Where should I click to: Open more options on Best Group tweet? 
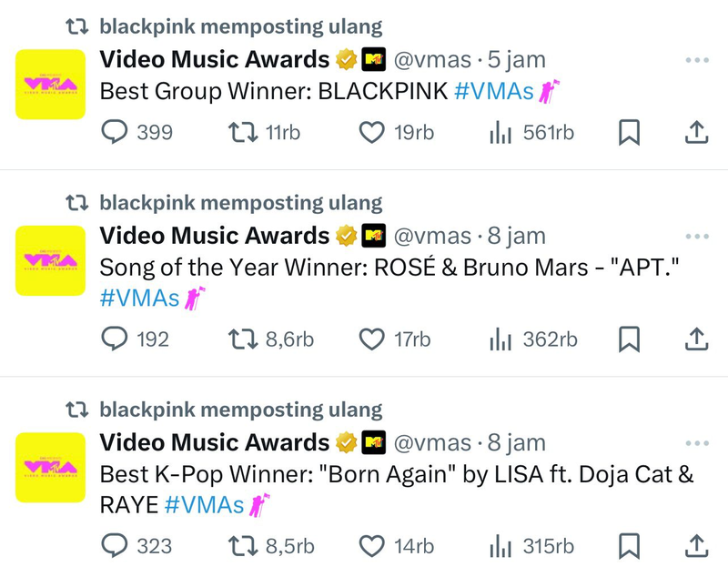click(x=696, y=61)
